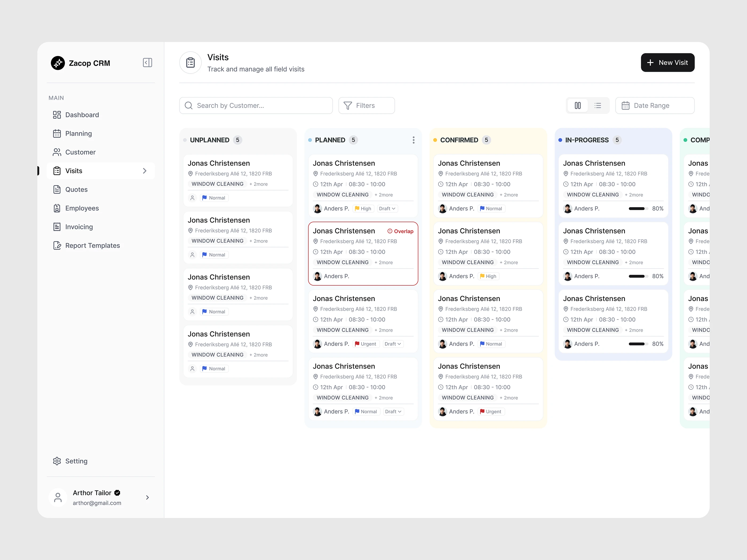Click the Report Templates edit icon
Screen dimensions: 747x560
pos(57,245)
